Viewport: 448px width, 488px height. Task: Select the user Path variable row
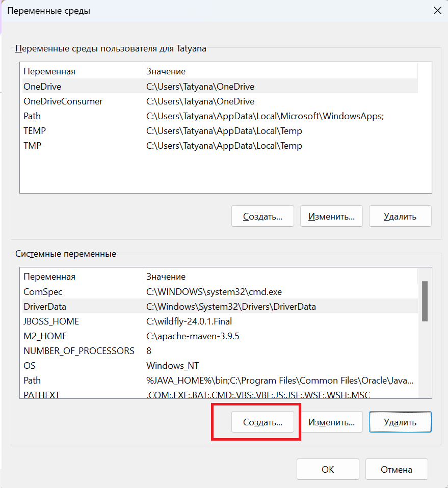click(x=32, y=116)
